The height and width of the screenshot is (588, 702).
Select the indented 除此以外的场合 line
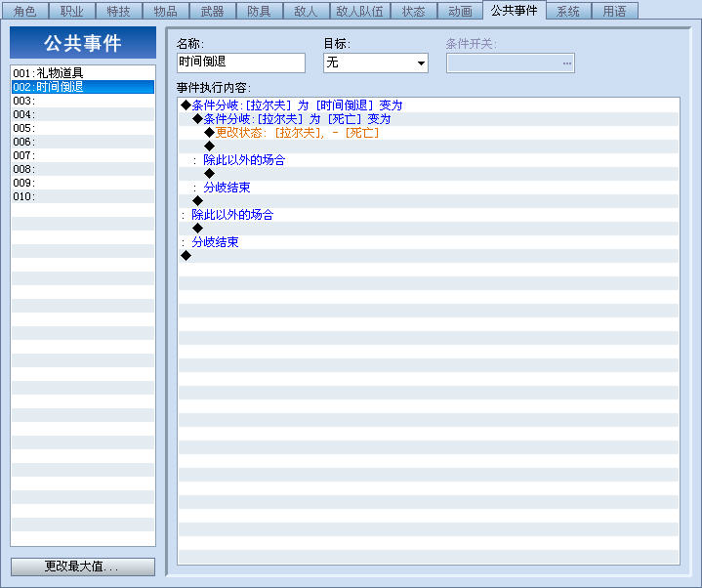(429, 160)
